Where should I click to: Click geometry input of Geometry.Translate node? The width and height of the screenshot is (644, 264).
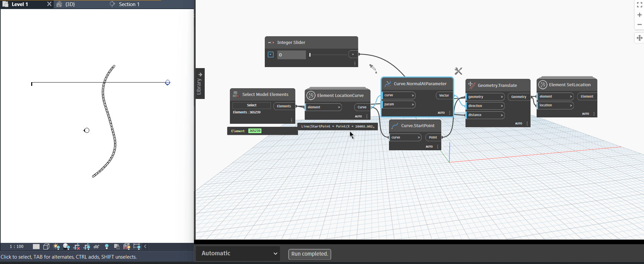tap(485, 97)
